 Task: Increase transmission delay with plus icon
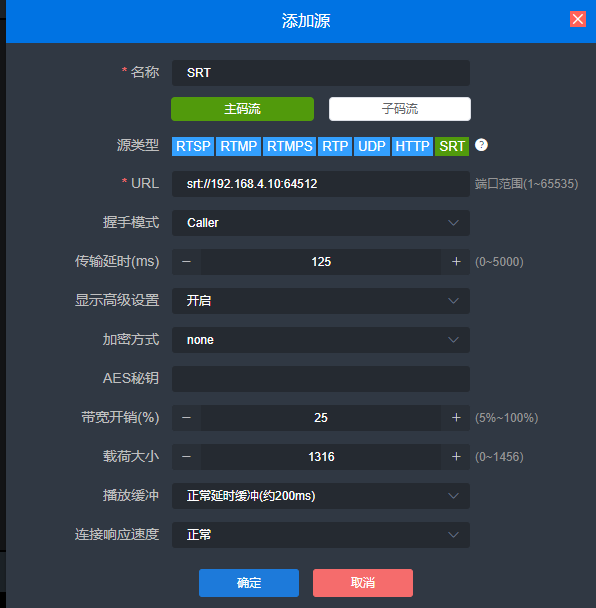pos(456,262)
